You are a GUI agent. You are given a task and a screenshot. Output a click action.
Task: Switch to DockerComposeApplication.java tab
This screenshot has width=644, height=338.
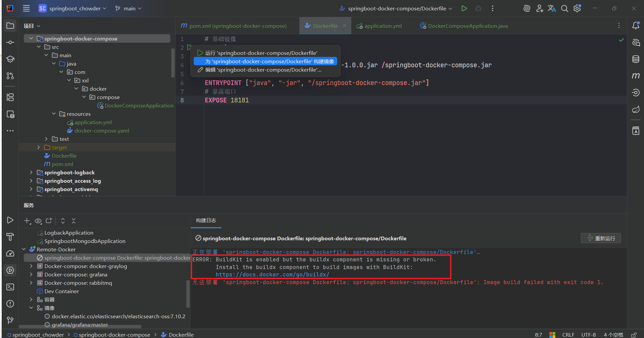click(464, 26)
